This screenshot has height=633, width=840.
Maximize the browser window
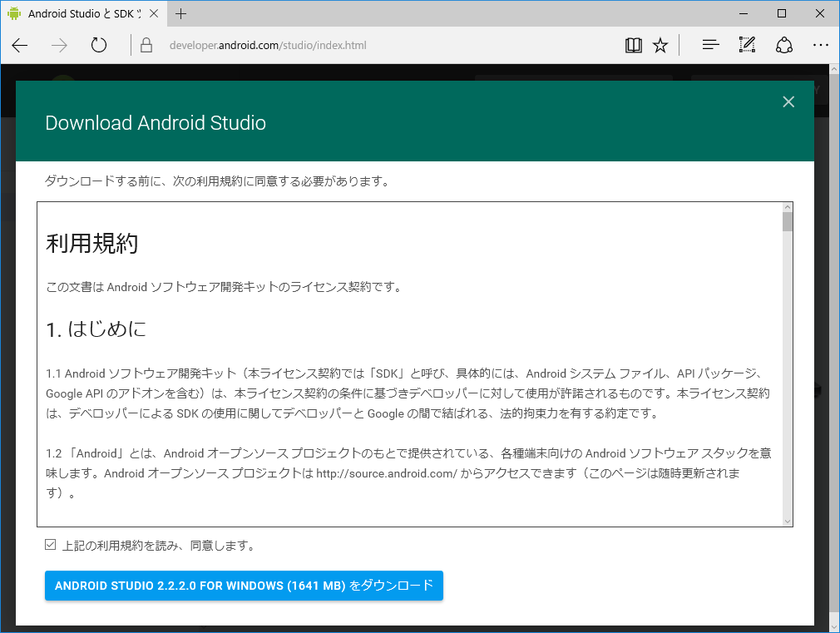pos(782,13)
